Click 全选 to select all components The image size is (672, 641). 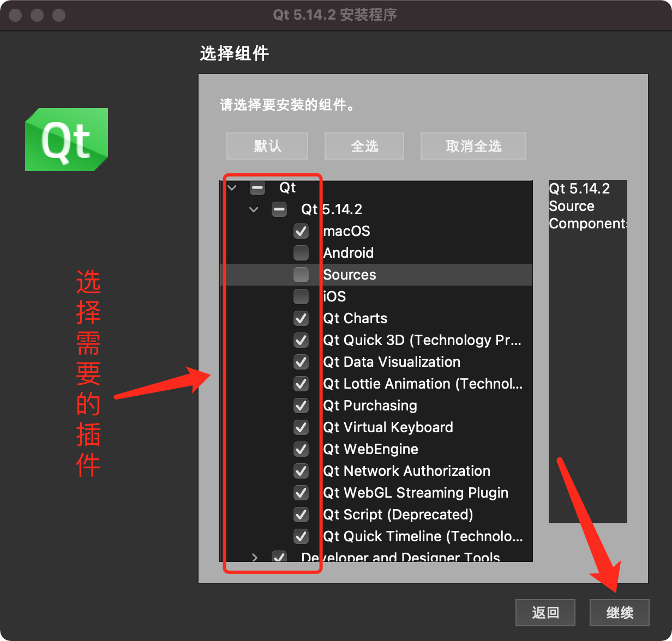[364, 146]
